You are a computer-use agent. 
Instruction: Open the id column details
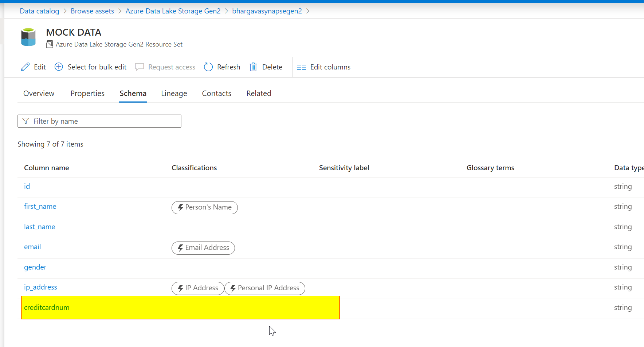(x=27, y=186)
